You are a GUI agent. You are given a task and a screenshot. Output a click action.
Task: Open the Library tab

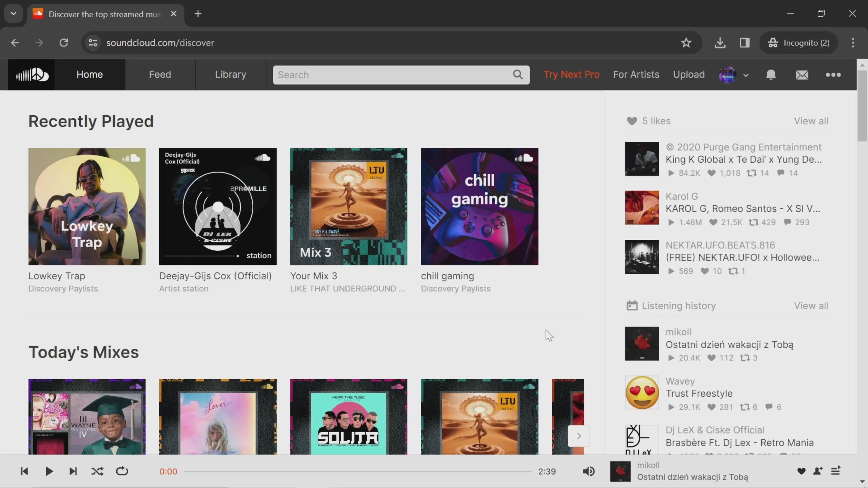[x=231, y=74]
